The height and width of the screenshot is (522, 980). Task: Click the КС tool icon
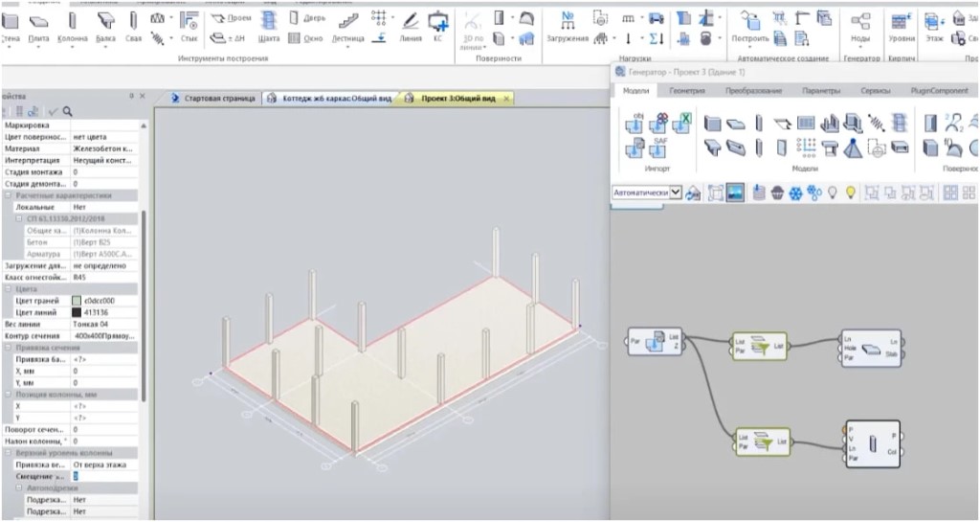[438, 28]
